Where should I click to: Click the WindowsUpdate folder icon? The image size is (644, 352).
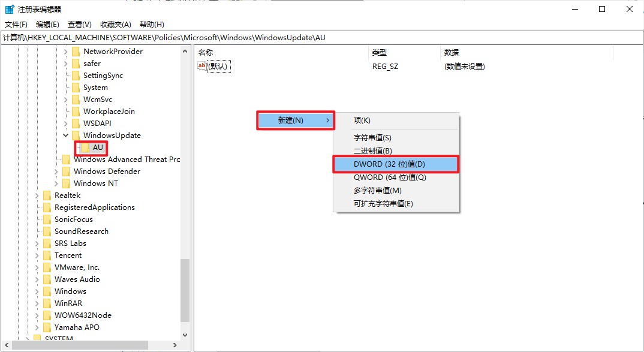pos(76,136)
